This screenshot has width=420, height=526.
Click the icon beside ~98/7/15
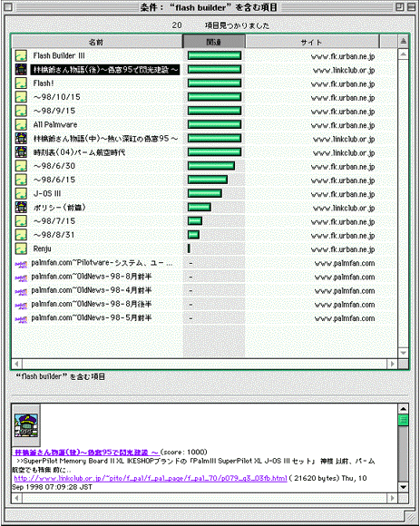point(21,221)
